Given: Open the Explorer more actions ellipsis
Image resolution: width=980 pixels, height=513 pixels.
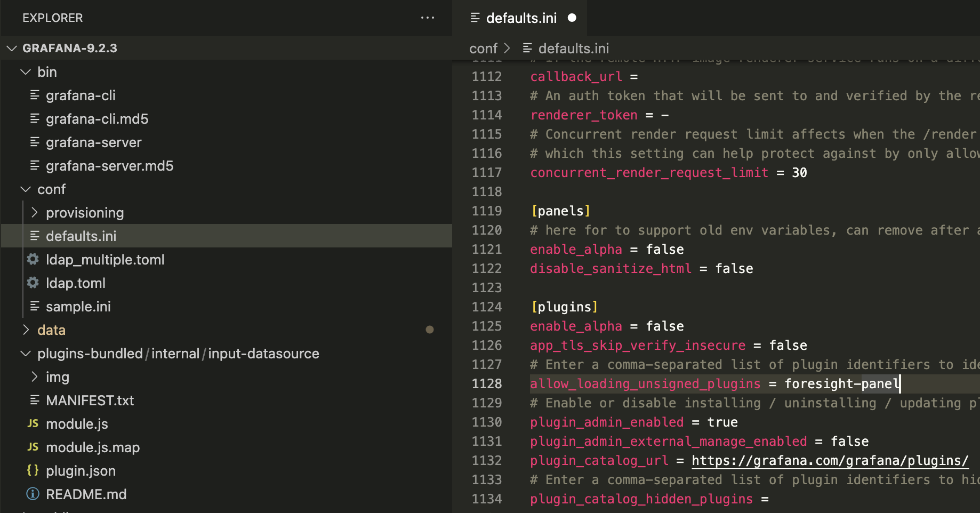Looking at the screenshot, I should tap(427, 18).
